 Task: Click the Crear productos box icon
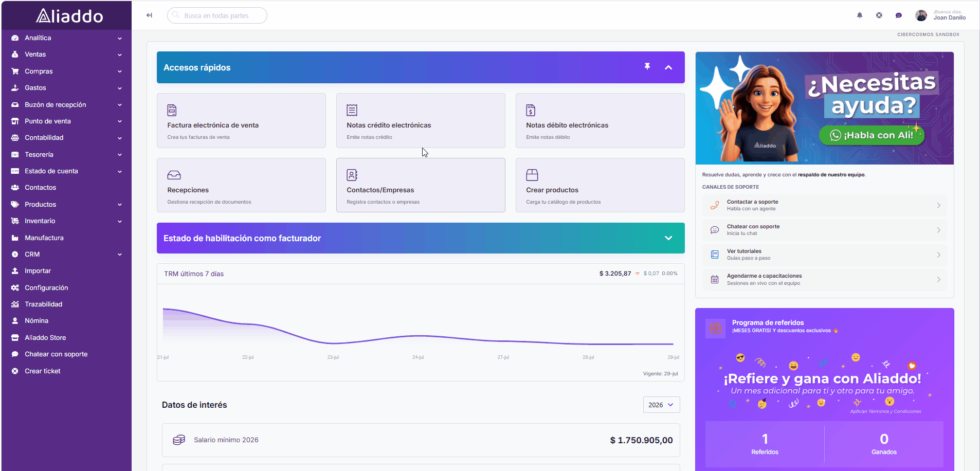[532, 175]
